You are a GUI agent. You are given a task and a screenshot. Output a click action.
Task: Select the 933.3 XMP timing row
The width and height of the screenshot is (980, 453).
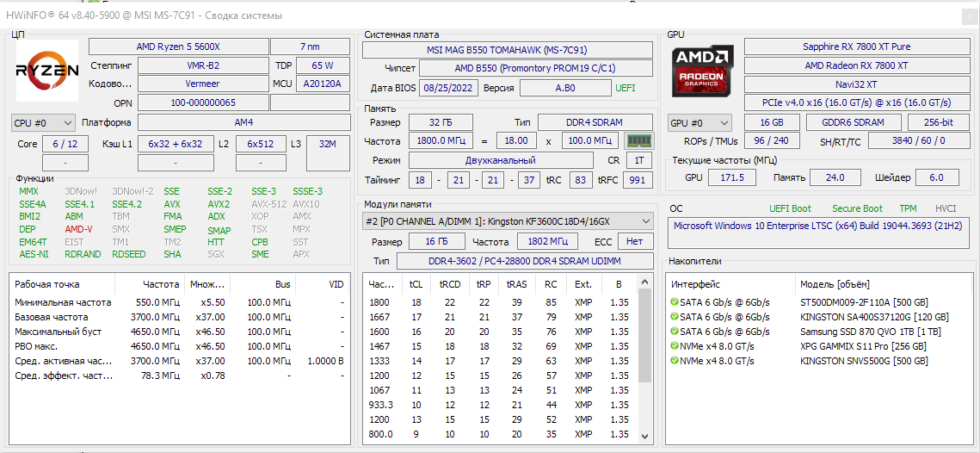tap(500, 405)
